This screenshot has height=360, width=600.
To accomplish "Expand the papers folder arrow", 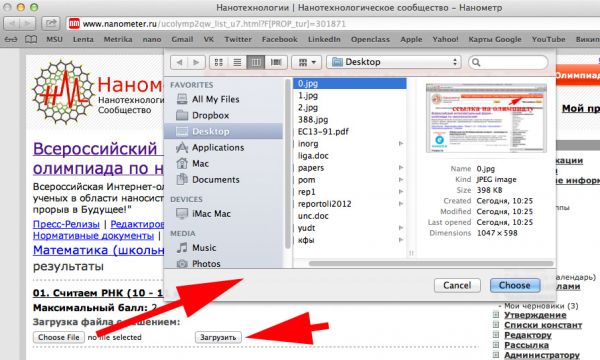I will (x=401, y=168).
